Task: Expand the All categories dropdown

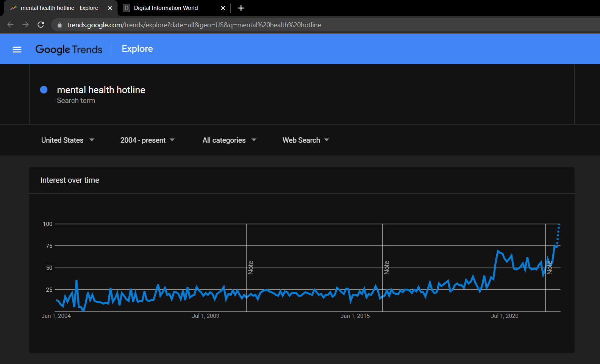Action: [x=230, y=140]
